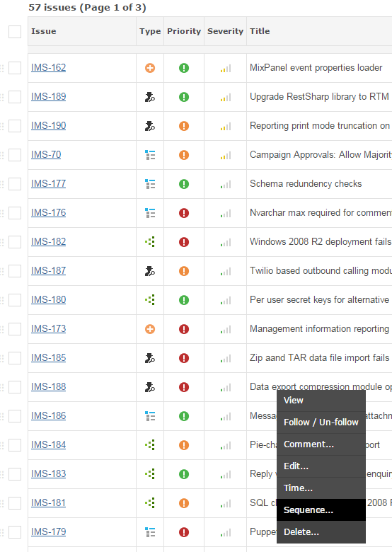Click the red priority icon for IMS-176
The width and height of the screenshot is (392, 552).
(x=184, y=213)
